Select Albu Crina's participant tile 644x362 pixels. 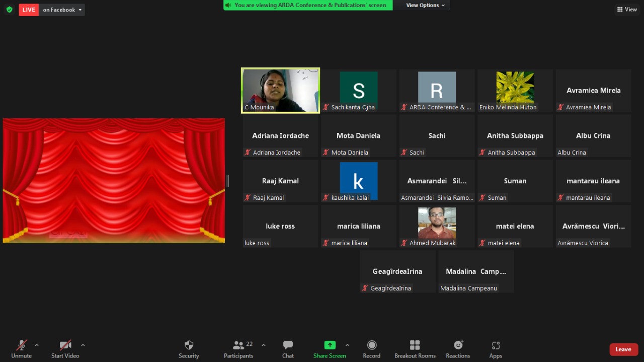[x=594, y=136]
